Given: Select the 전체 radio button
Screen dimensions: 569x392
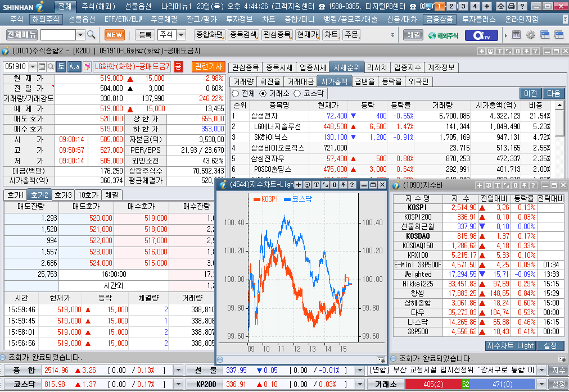Looking at the screenshot, I should tap(235, 94).
